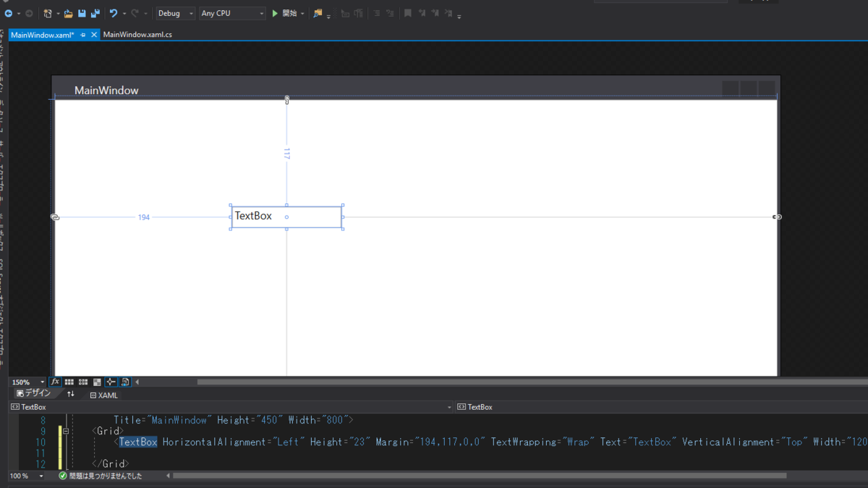Viewport: 868px width, 488px height.
Task: Click the 194 left margin value label
Action: coord(144,217)
